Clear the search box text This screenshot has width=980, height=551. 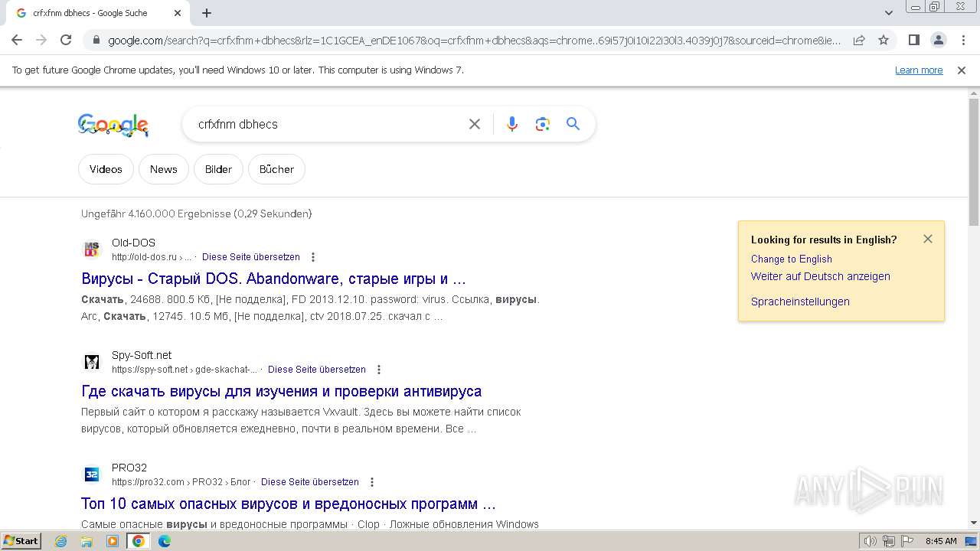tap(475, 124)
